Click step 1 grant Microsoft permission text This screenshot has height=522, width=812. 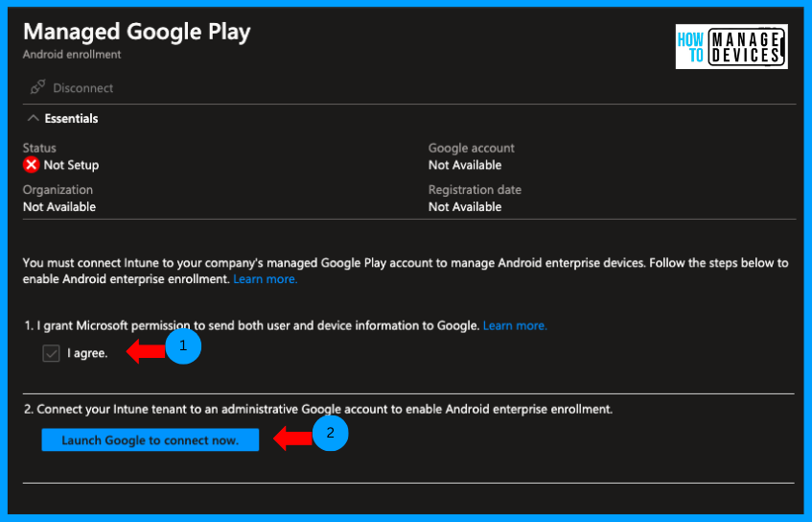pos(252,326)
